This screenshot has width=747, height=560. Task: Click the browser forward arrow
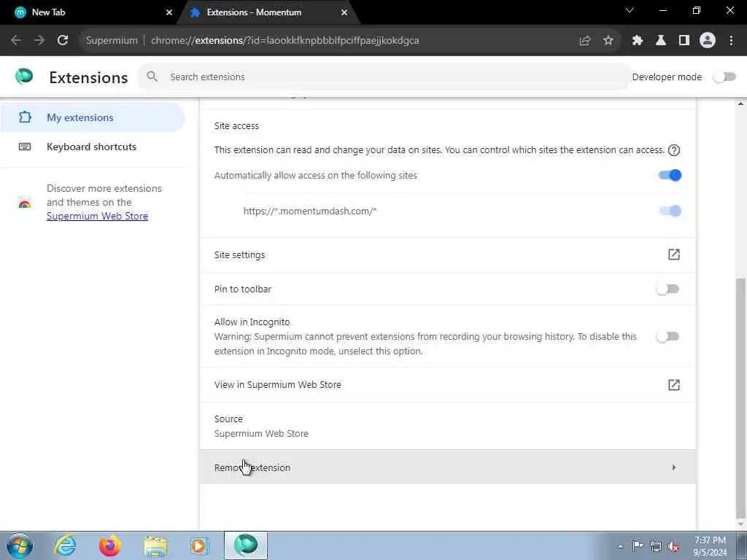(39, 41)
